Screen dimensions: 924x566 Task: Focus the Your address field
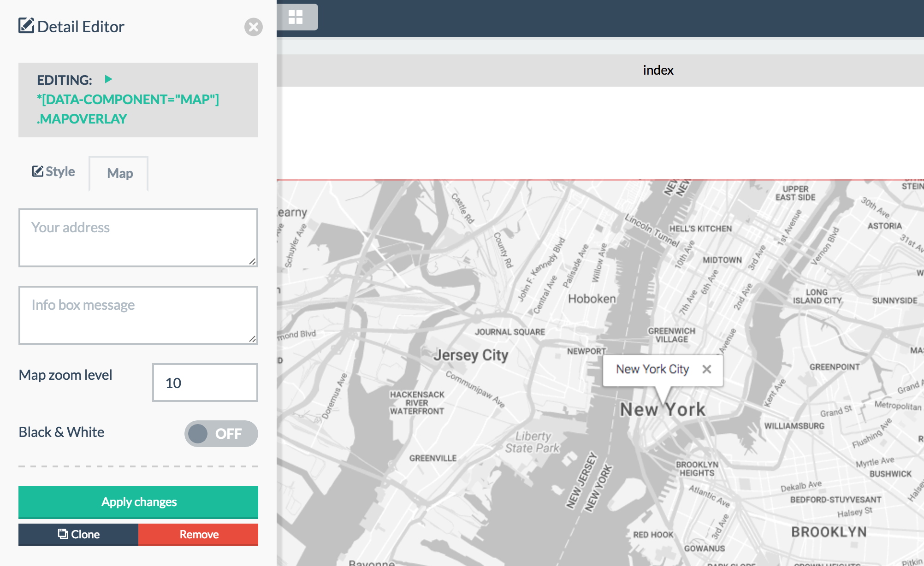click(138, 238)
